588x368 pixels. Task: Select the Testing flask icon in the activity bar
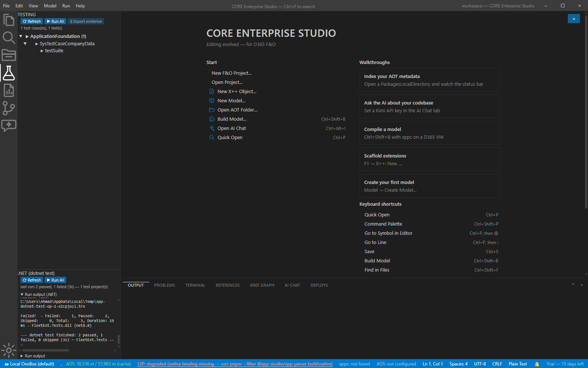8,73
